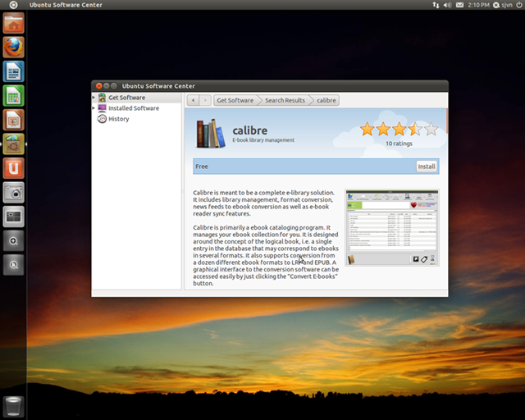This screenshot has width=525, height=420.
Task: Launch Firefox from the launcher
Action: pos(13,47)
